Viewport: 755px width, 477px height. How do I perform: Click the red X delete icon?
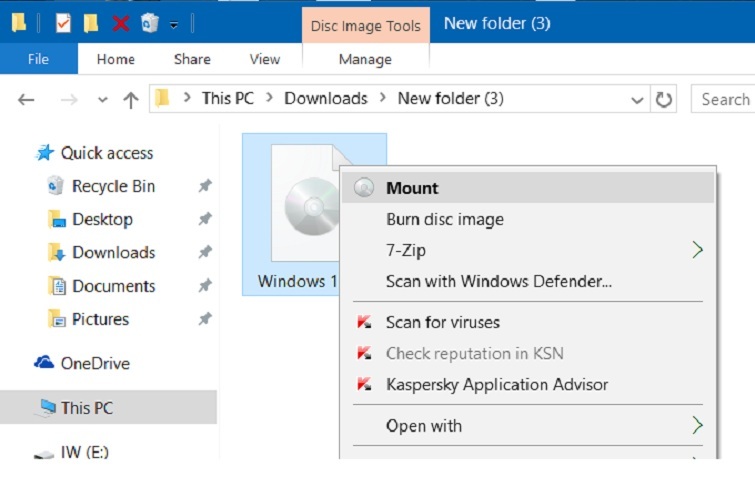[120, 23]
